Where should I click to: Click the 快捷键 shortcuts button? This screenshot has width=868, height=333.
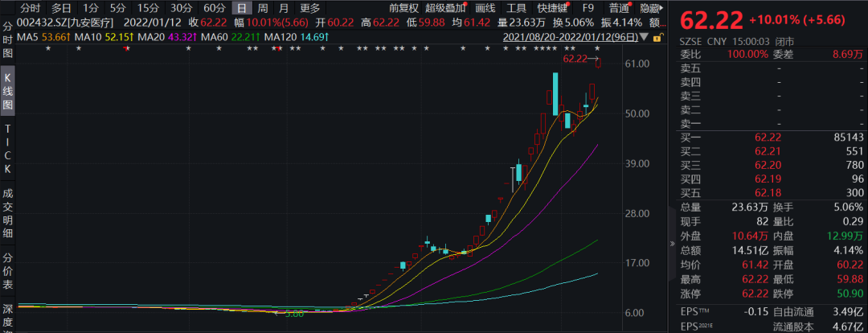552,8
